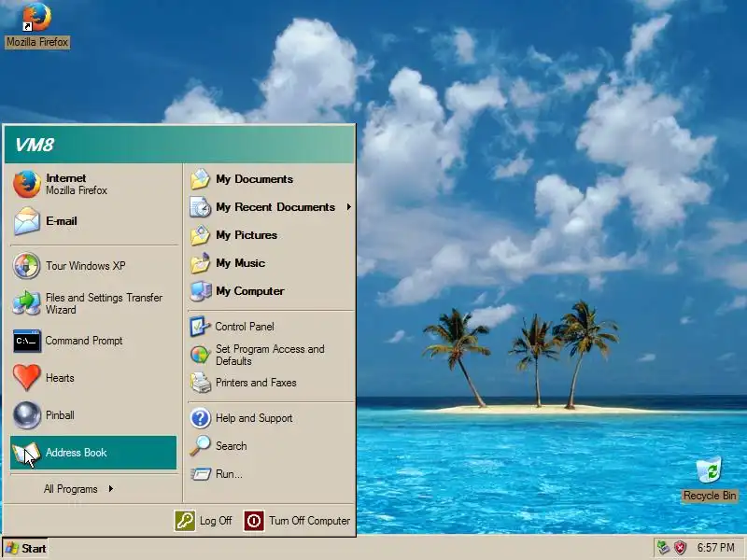This screenshot has width=747, height=560.
Task: Click the Command Prompt console icon
Action: (27, 341)
